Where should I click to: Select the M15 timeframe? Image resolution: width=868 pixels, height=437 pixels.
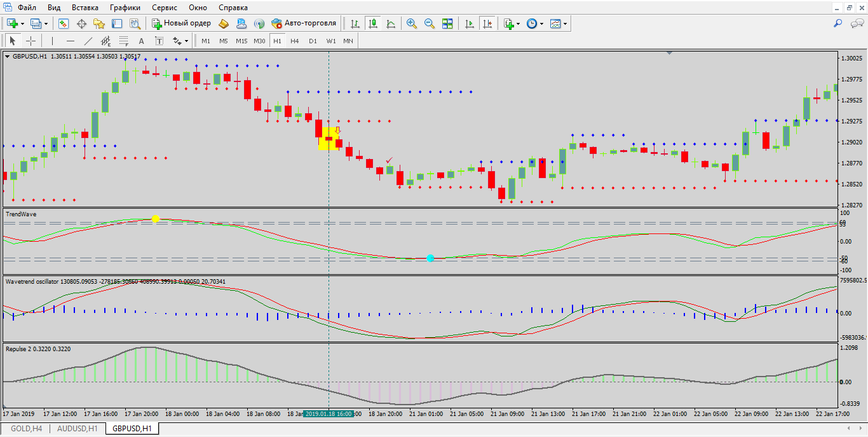(x=241, y=41)
